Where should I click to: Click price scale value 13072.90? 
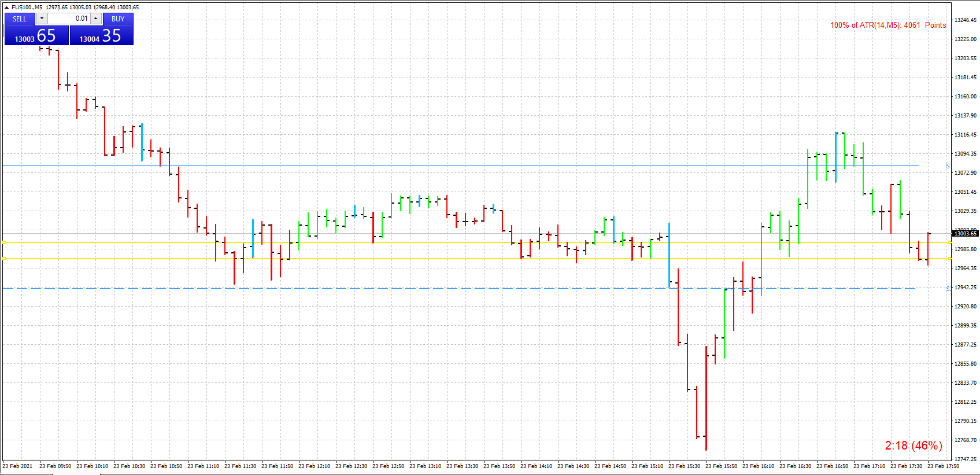[x=966, y=173]
